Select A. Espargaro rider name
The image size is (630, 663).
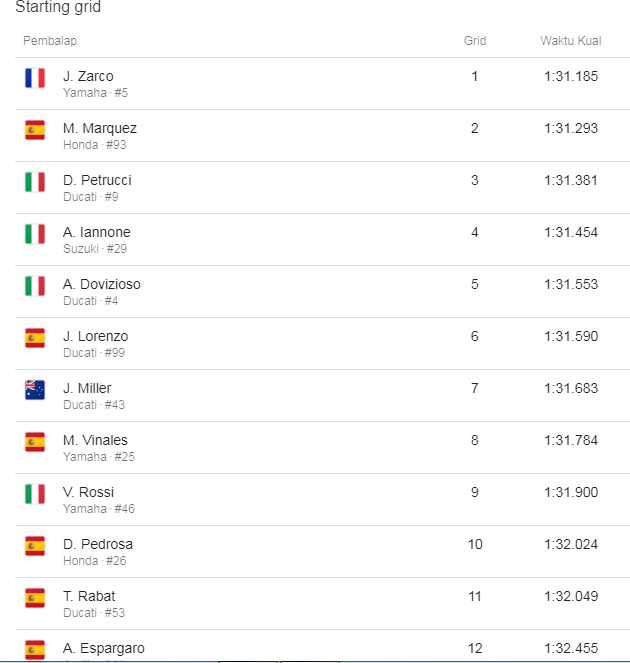coord(103,648)
